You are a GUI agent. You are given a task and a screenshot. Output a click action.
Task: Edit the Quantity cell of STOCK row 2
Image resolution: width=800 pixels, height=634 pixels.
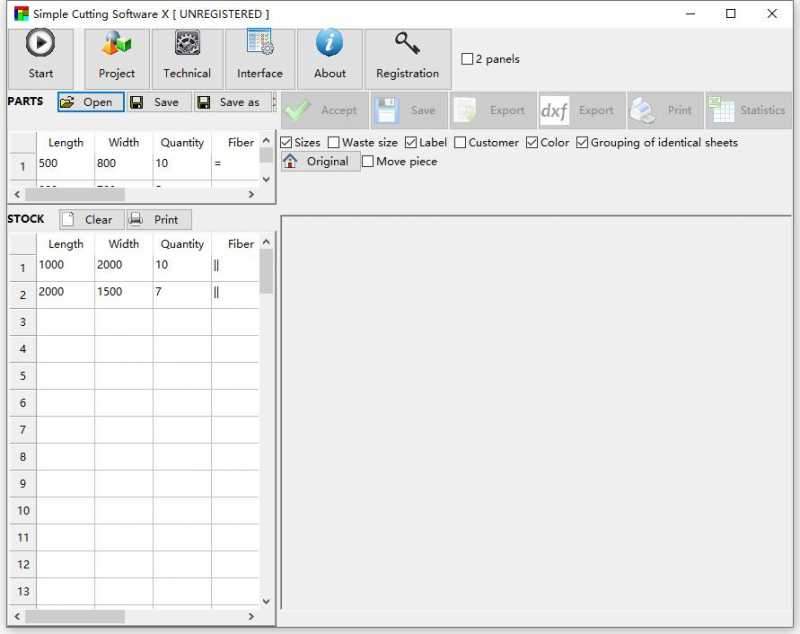coord(181,292)
